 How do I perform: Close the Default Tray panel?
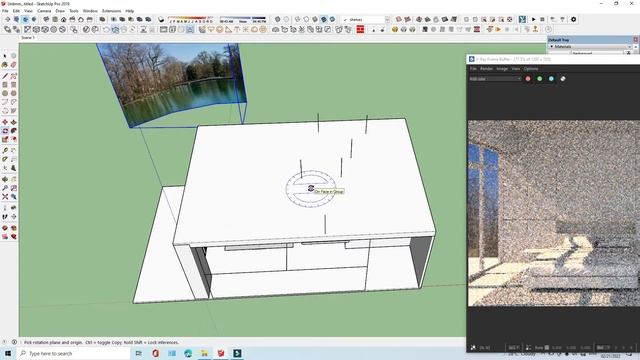[636, 40]
